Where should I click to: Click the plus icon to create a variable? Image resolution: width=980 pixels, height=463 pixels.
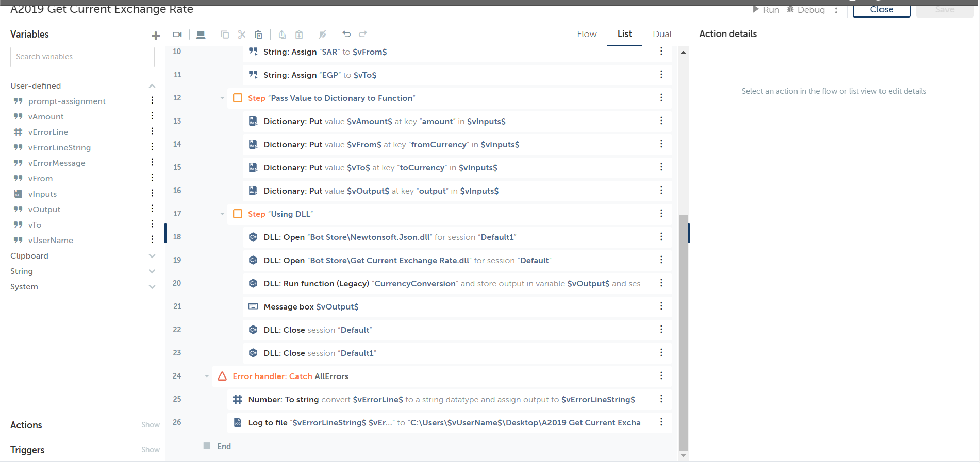[155, 36]
